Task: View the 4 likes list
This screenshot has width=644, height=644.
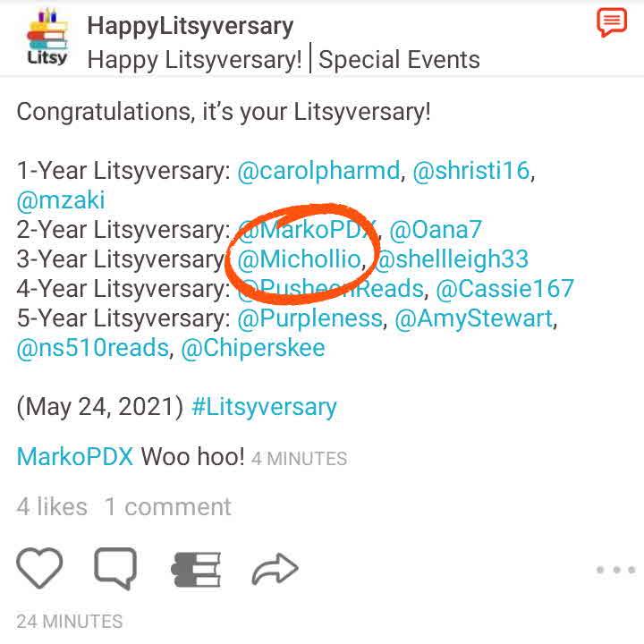Action: tap(52, 506)
